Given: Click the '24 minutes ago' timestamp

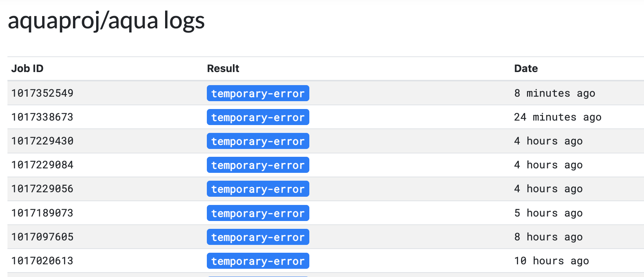Looking at the screenshot, I should click(557, 117).
